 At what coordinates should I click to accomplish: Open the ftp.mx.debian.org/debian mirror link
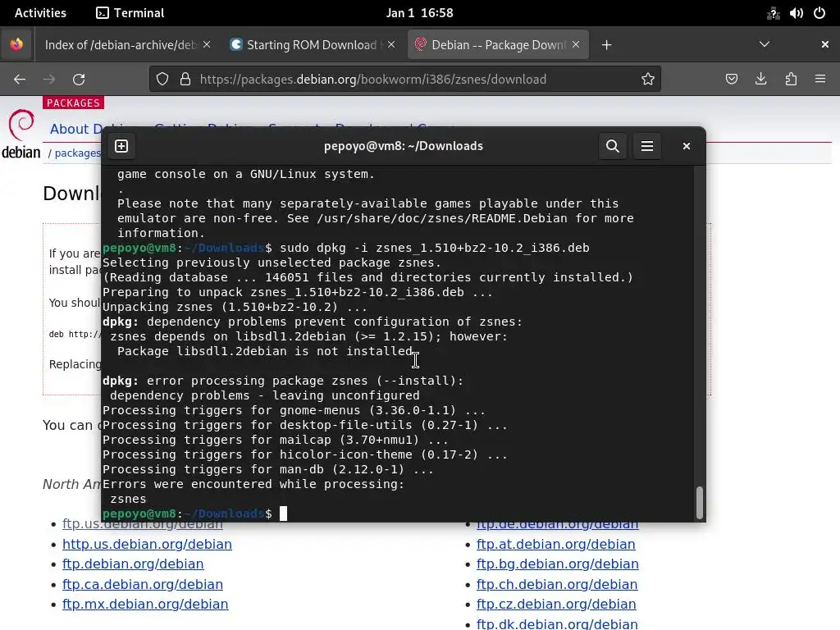pyautogui.click(x=145, y=604)
